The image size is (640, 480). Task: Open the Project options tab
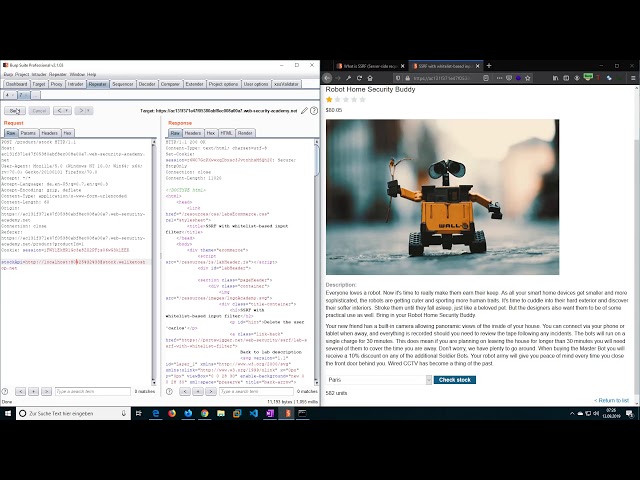[223, 84]
